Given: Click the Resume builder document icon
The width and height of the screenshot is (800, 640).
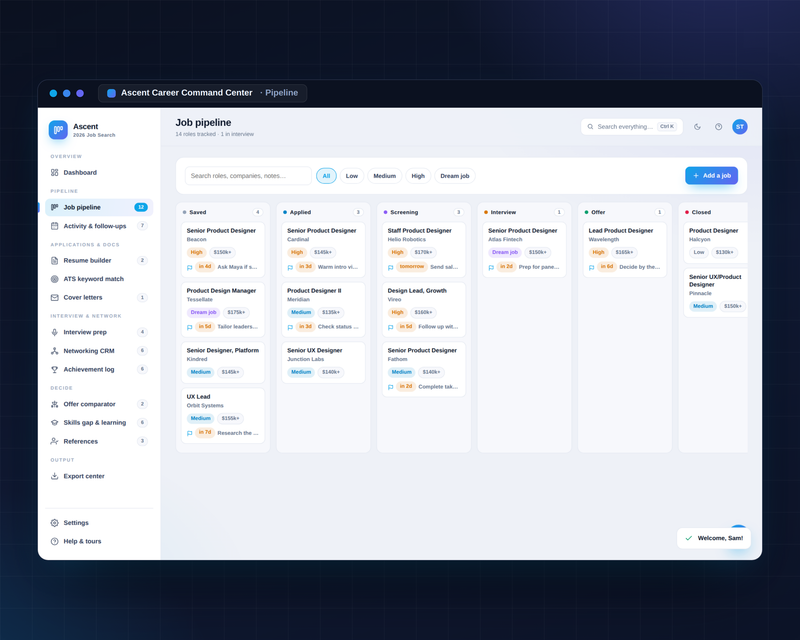Looking at the screenshot, I should tap(55, 260).
